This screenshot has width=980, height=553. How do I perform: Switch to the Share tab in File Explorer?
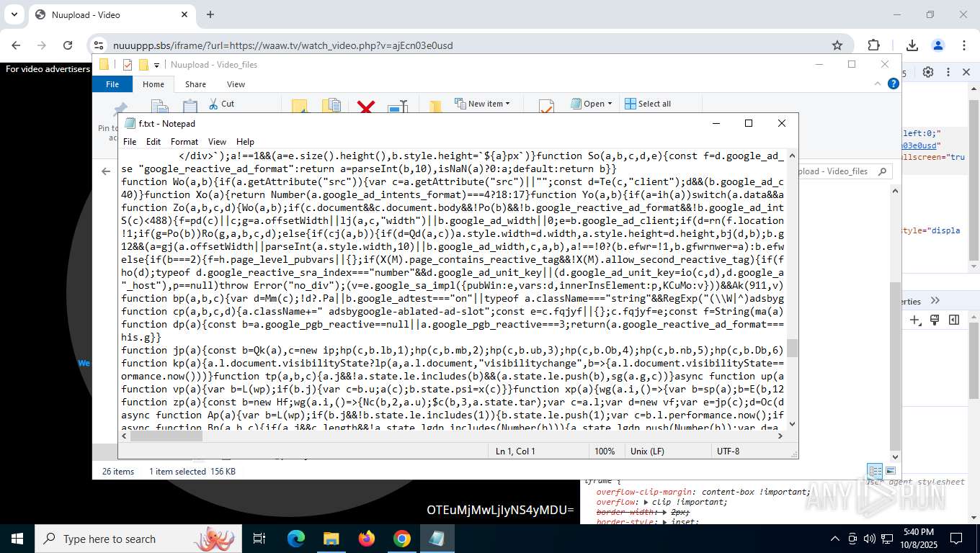(195, 84)
